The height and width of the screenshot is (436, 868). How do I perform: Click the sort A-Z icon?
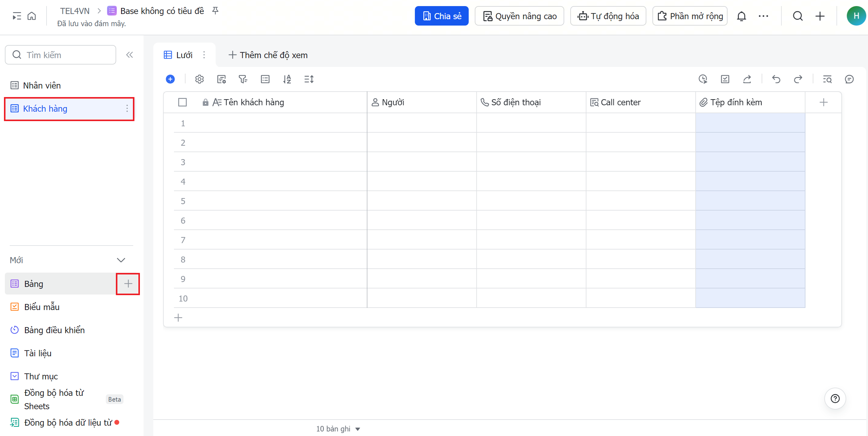click(x=287, y=79)
